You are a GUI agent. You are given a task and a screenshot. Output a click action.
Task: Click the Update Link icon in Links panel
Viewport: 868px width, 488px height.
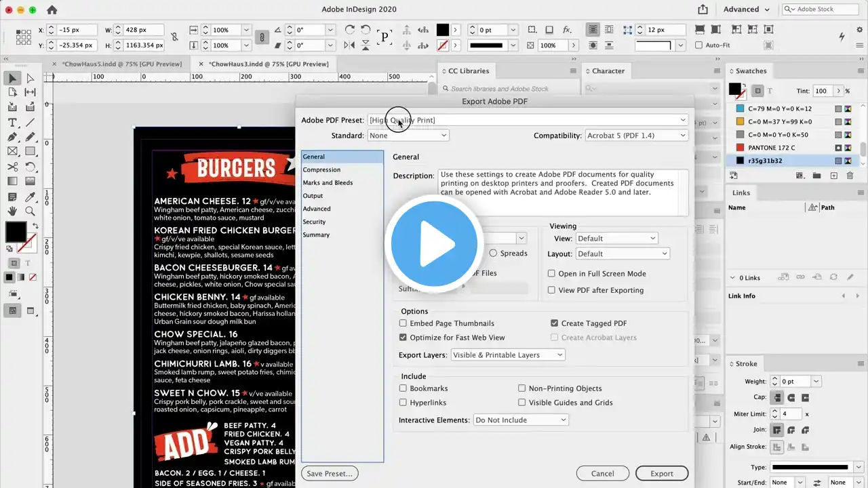pos(833,277)
